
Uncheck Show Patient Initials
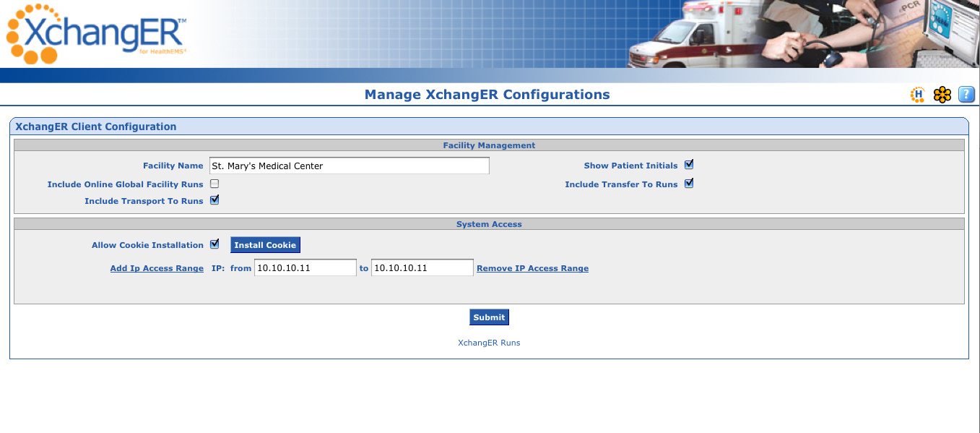[688, 164]
